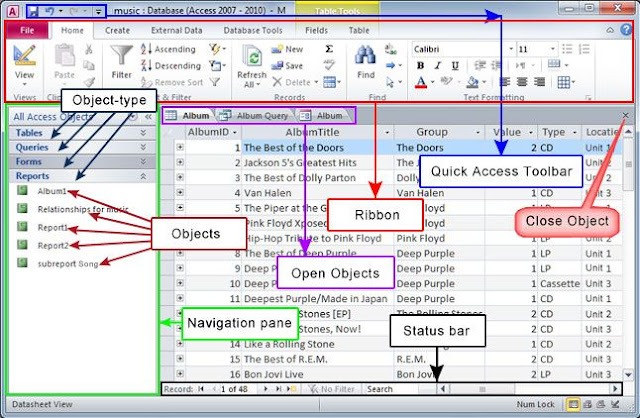The height and width of the screenshot is (418, 640).
Task: Switch to the Create ribbon tab
Action: point(118,31)
